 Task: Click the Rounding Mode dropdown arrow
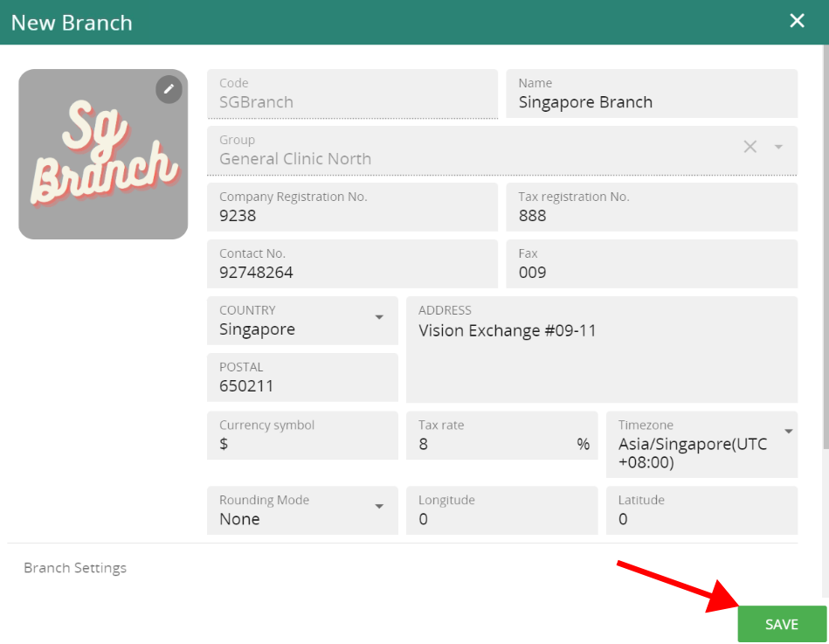point(378,505)
